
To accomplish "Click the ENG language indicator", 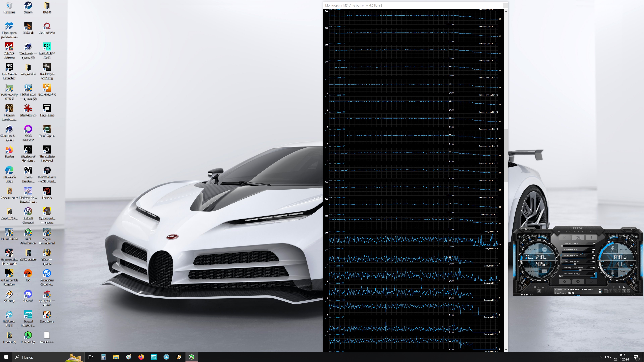I will [608, 357].
